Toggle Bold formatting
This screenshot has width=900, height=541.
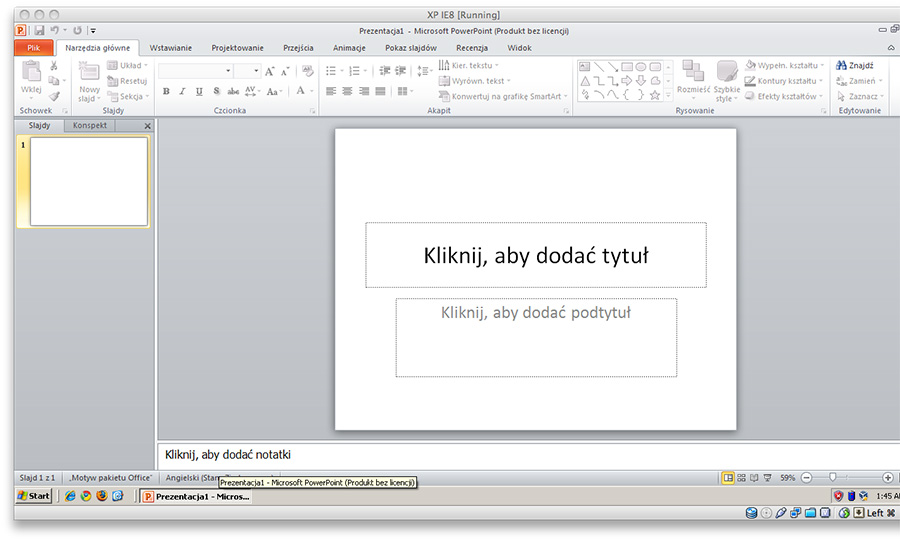click(166, 91)
